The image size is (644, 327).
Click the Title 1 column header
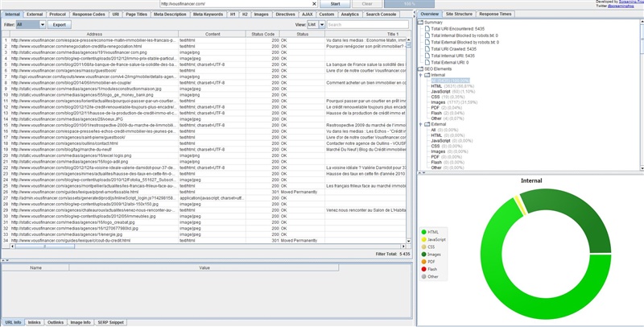[393, 34]
